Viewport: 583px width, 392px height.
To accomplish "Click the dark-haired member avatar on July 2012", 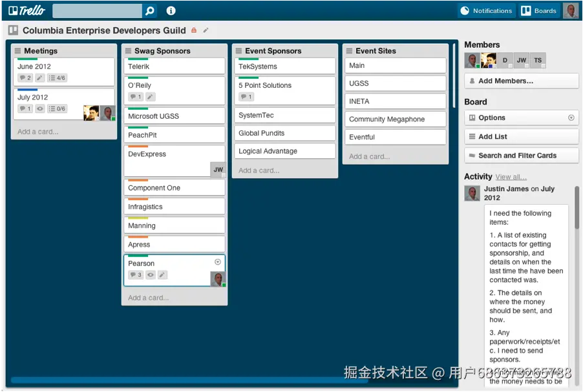I will click(x=91, y=113).
